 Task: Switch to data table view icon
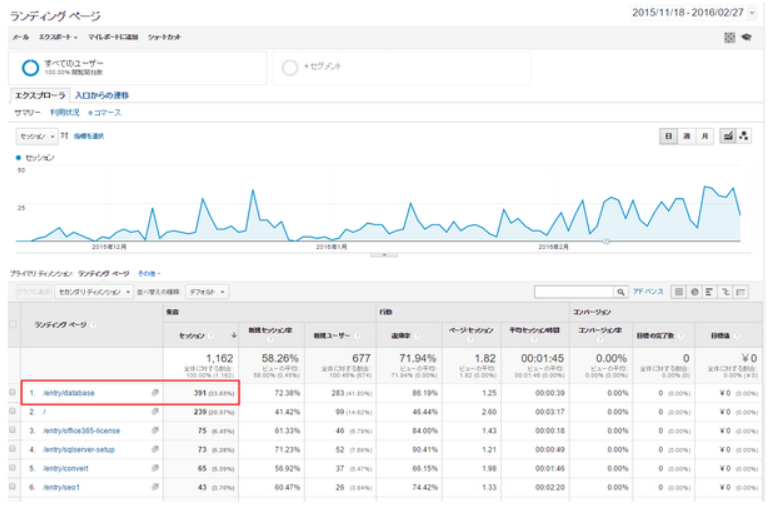pos(679,292)
